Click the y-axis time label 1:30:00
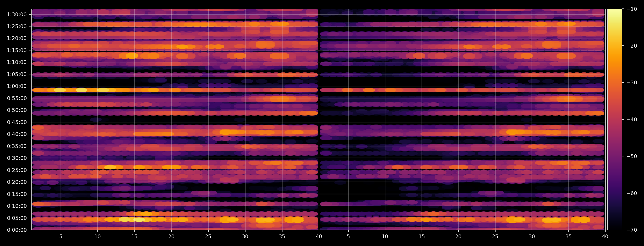 pos(17,14)
